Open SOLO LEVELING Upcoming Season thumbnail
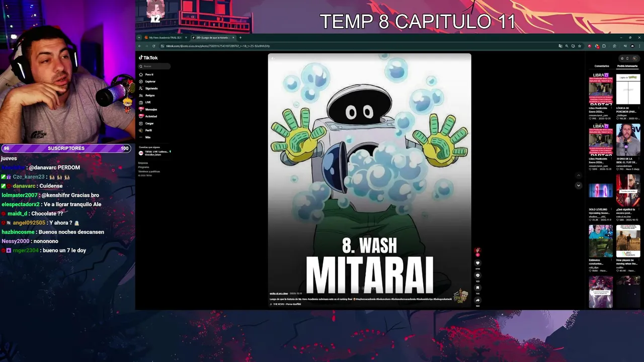The width and height of the screenshot is (644, 362). 601,190
